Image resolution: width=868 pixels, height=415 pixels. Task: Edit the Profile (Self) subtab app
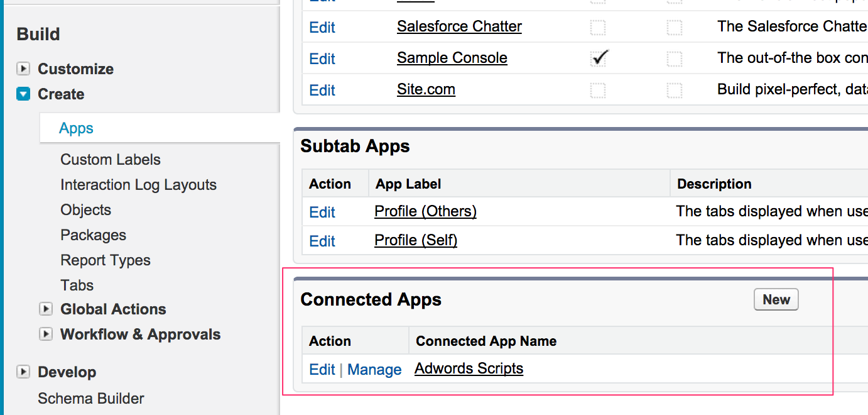[x=322, y=241]
